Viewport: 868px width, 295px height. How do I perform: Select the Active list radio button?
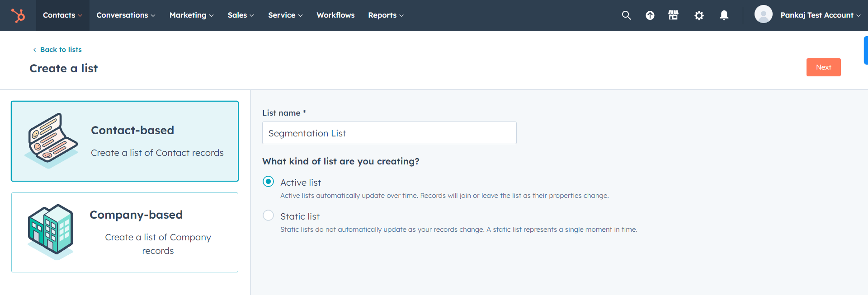pos(269,182)
